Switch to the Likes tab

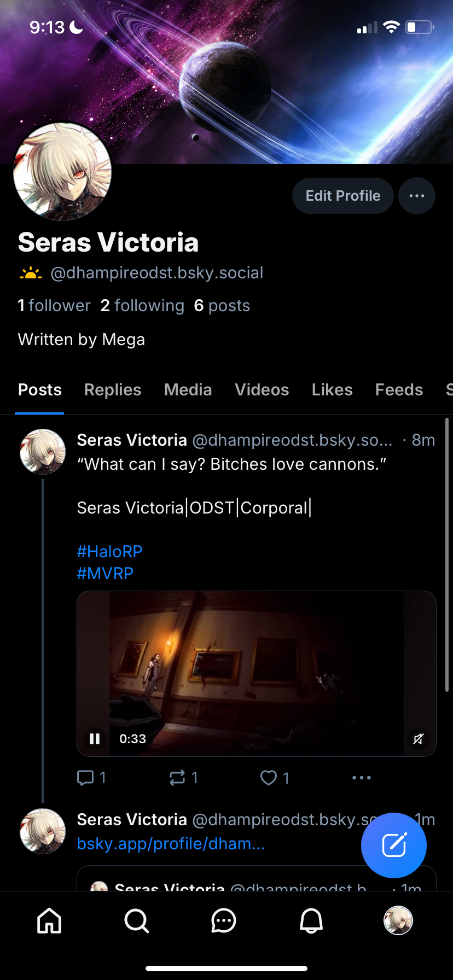pyautogui.click(x=332, y=390)
